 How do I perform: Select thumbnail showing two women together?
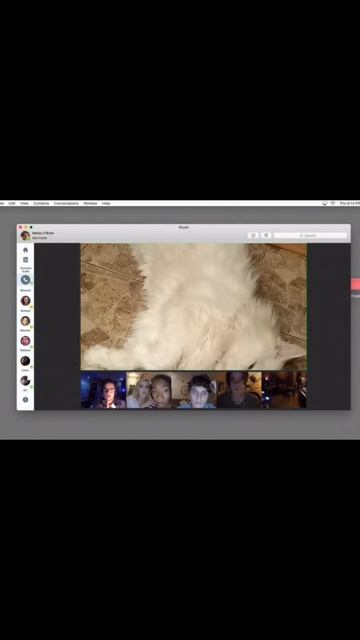pos(149,390)
